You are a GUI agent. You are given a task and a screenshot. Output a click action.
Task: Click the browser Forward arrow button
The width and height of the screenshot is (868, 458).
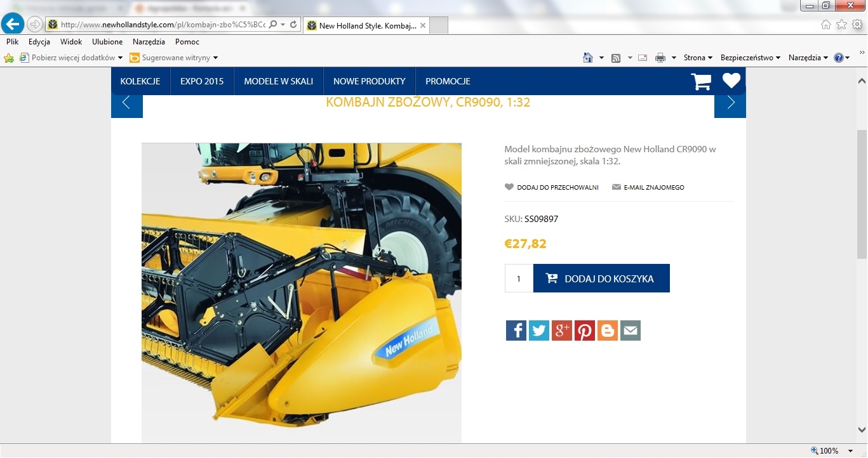click(35, 25)
